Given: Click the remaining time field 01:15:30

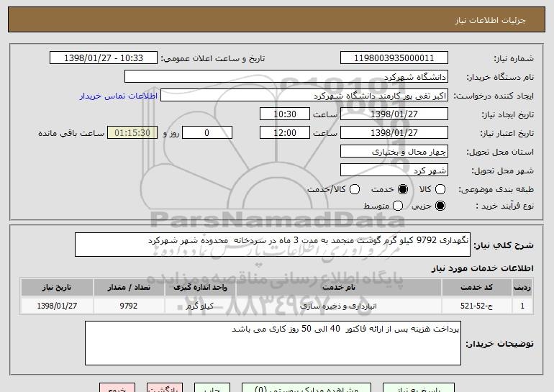Looking at the screenshot, I should [x=132, y=133].
